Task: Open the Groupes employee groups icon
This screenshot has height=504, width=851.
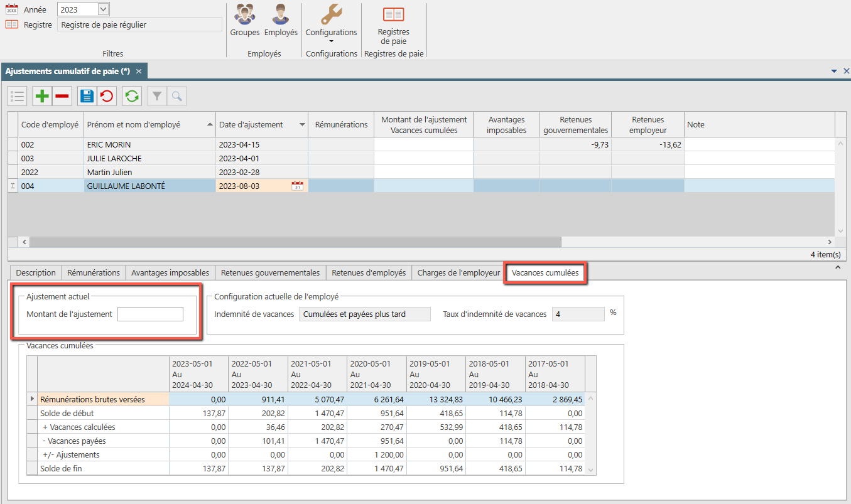Action: click(x=245, y=20)
